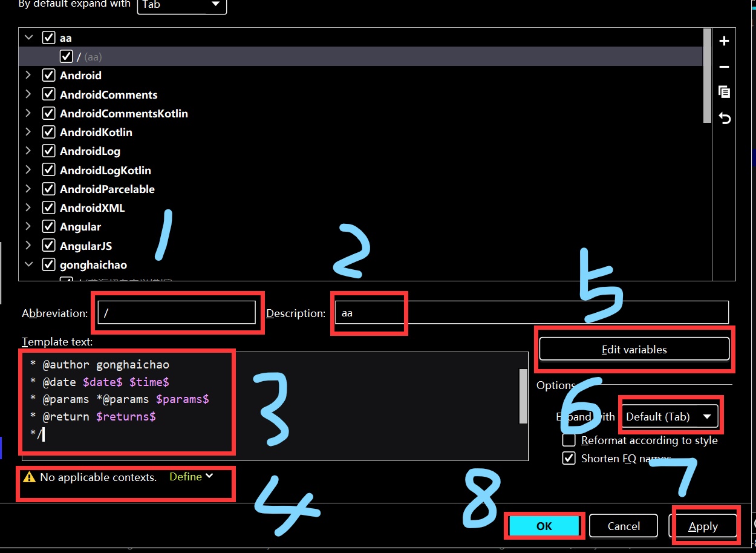
Task: Uncheck the aa group checkbox
Action: click(x=48, y=38)
